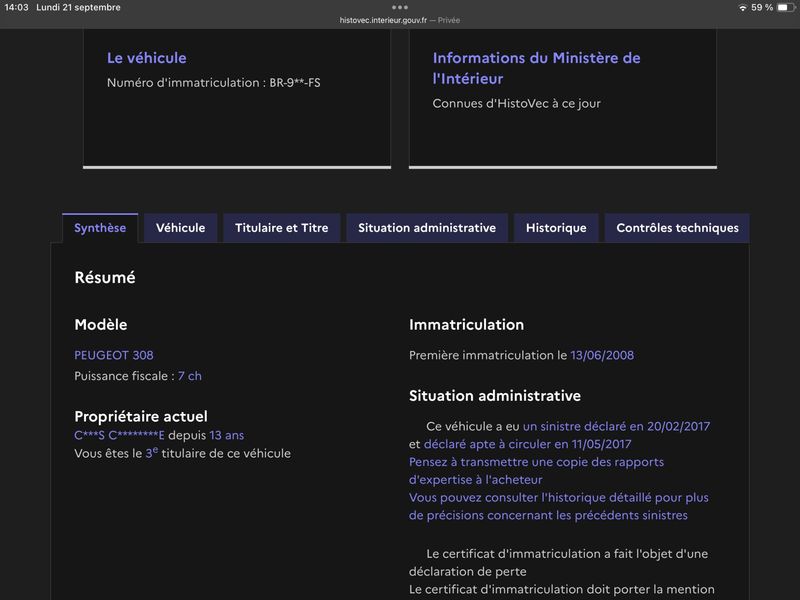The width and height of the screenshot is (800, 600).
Task: Open the Contrôles techniques tab
Action: [x=677, y=228]
